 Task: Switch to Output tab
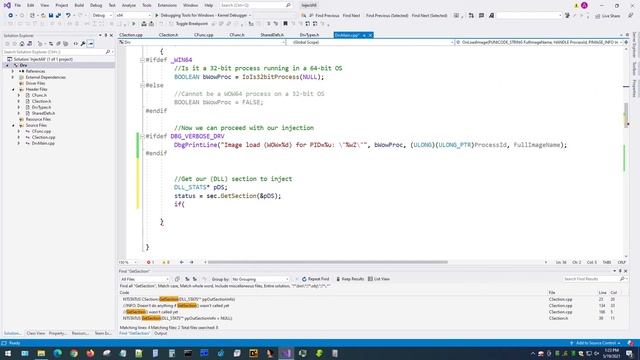click(160, 333)
